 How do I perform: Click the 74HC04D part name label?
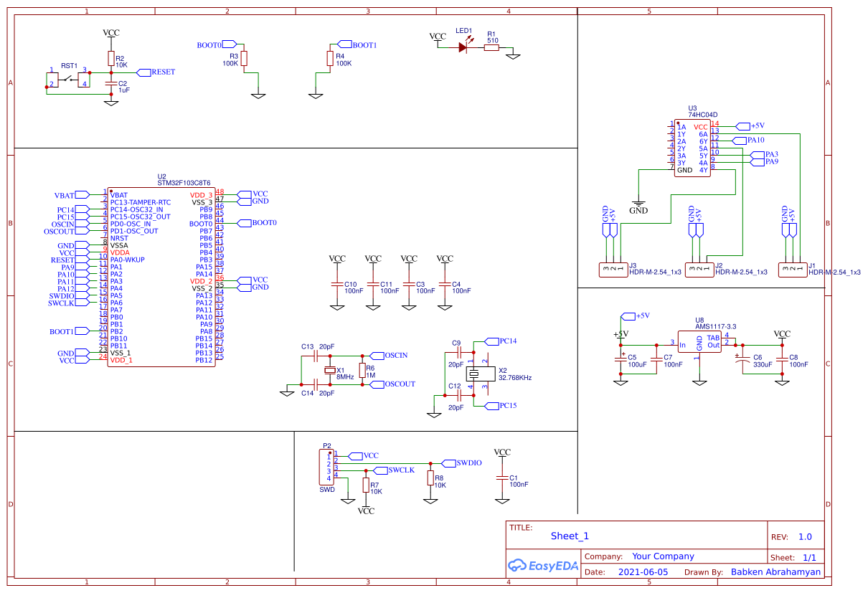[703, 115]
